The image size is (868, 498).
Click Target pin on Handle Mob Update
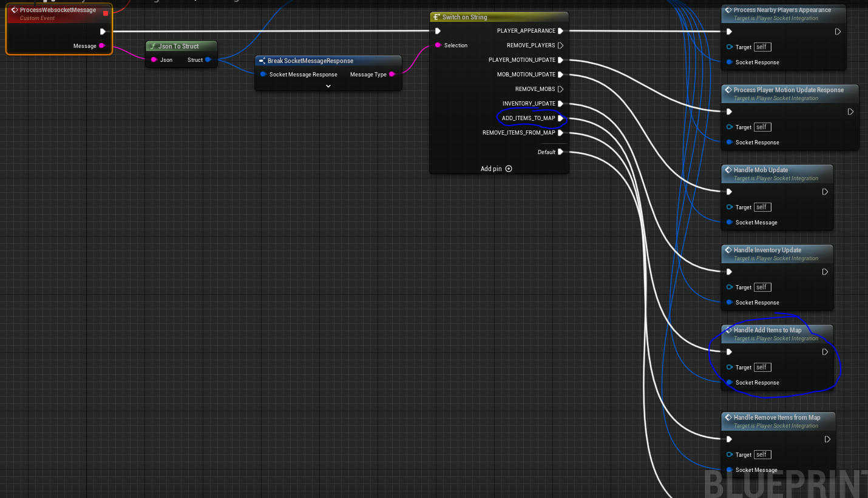coord(729,207)
